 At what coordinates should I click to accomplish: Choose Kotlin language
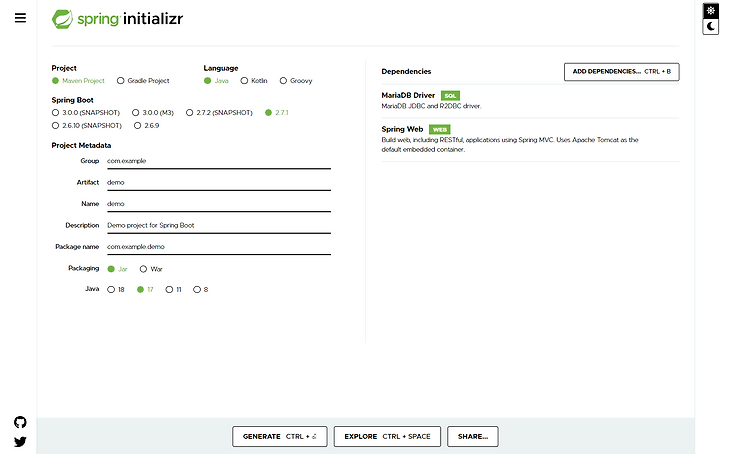pyautogui.click(x=254, y=81)
